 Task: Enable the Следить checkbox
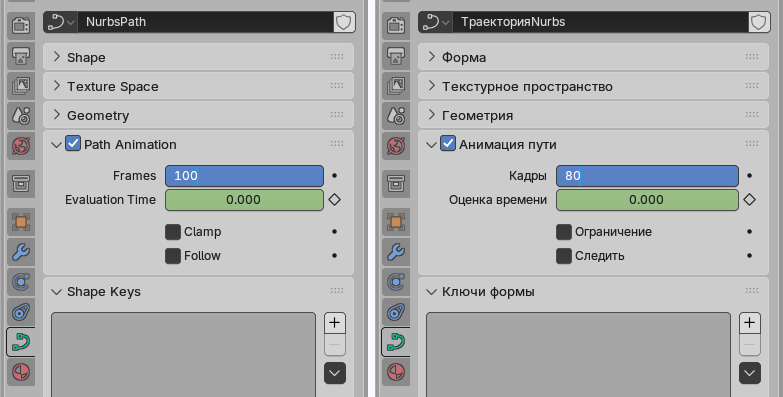coord(564,256)
